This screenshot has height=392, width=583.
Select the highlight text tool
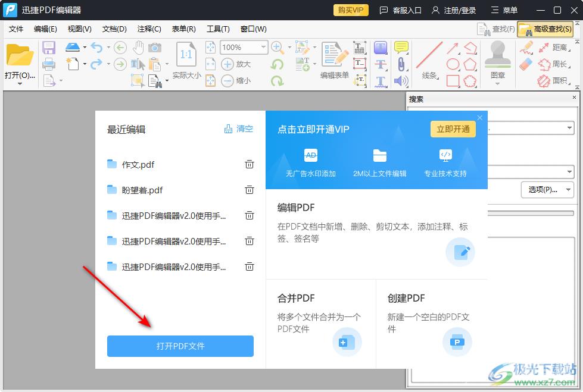[x=381, y=48]
